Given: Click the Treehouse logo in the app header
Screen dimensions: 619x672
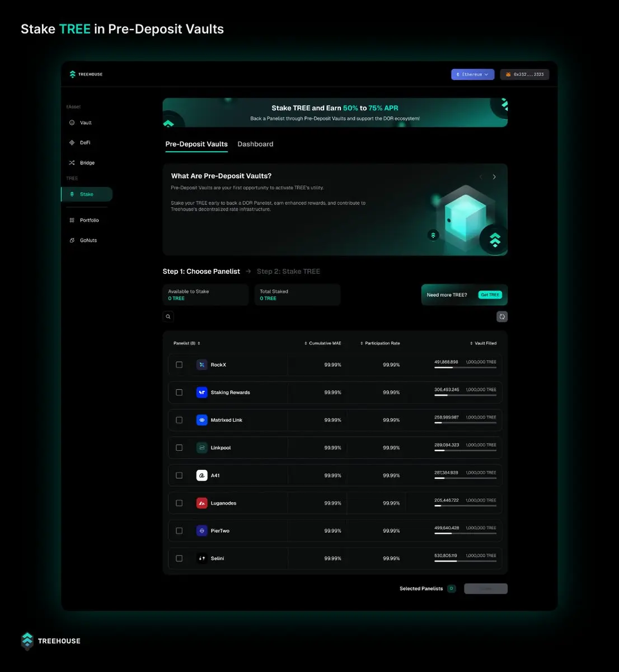Looking at the screenshot, I should coord(86,74).
